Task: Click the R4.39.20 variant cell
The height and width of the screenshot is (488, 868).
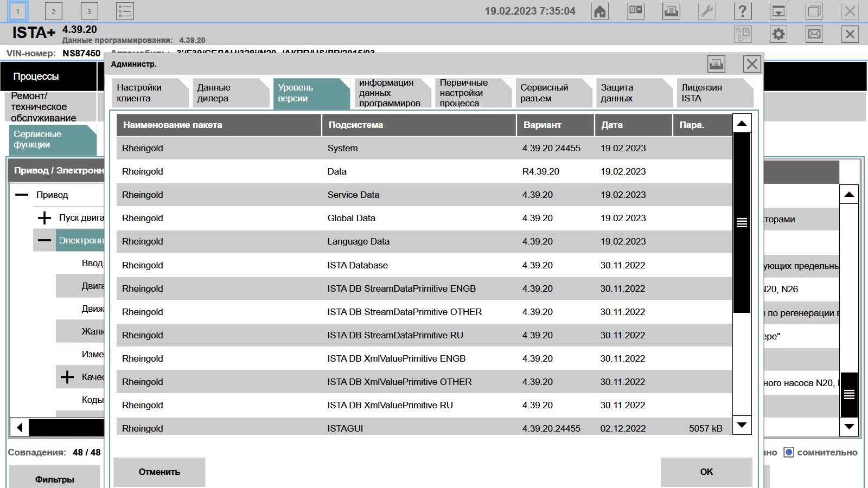Action: [541, 171]
